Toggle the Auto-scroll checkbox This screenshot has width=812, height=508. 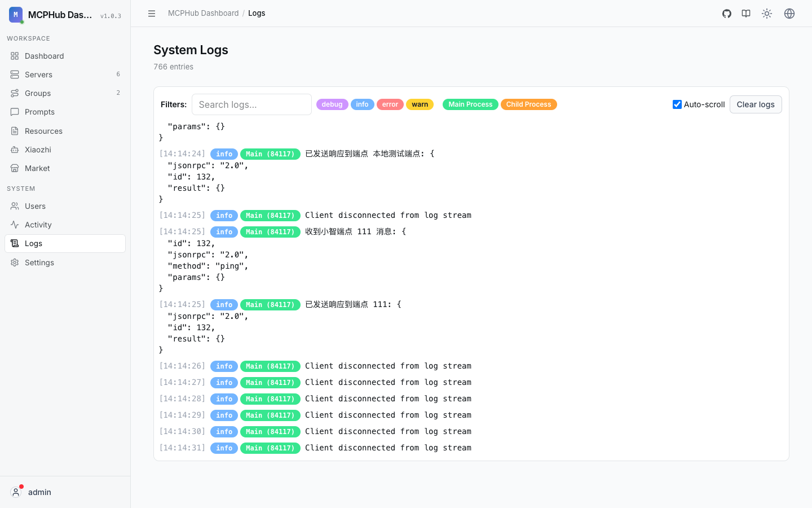pos(677,104)
